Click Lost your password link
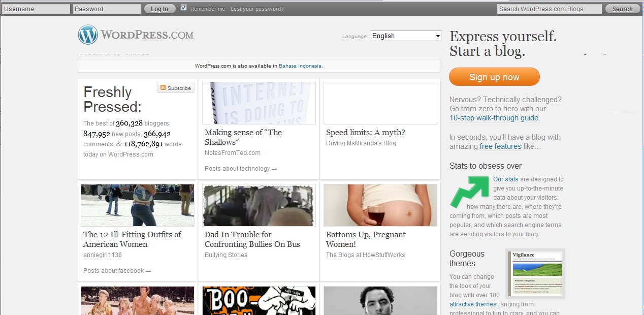The image size is (644, 315). click(x=257, y=9)
